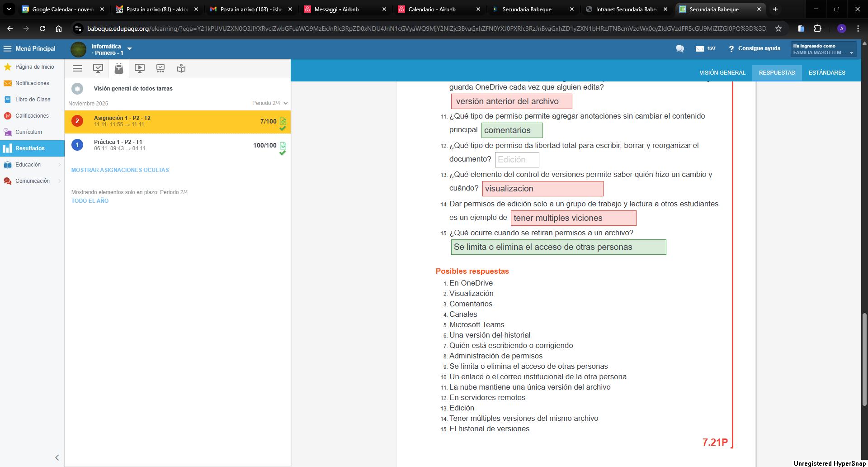Expand the Informática course dropdown
Screen dimensions: 868x467
tap(129, 49)
